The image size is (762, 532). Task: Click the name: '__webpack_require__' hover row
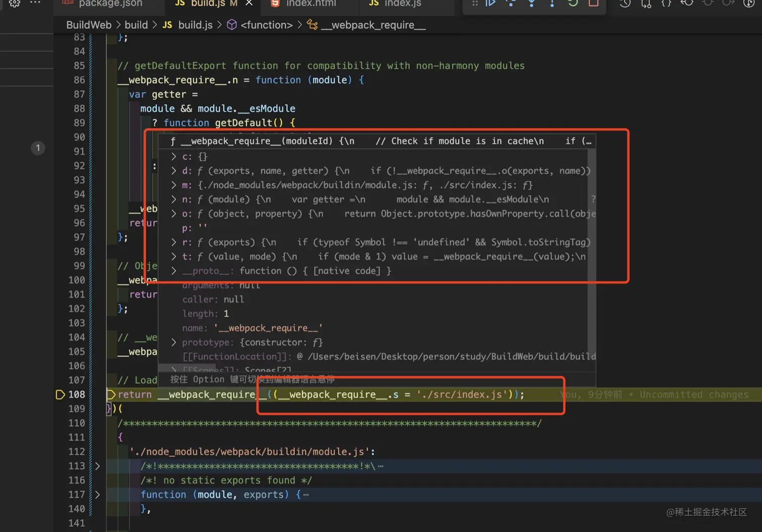pyautogui.click(x=252, y=328)
